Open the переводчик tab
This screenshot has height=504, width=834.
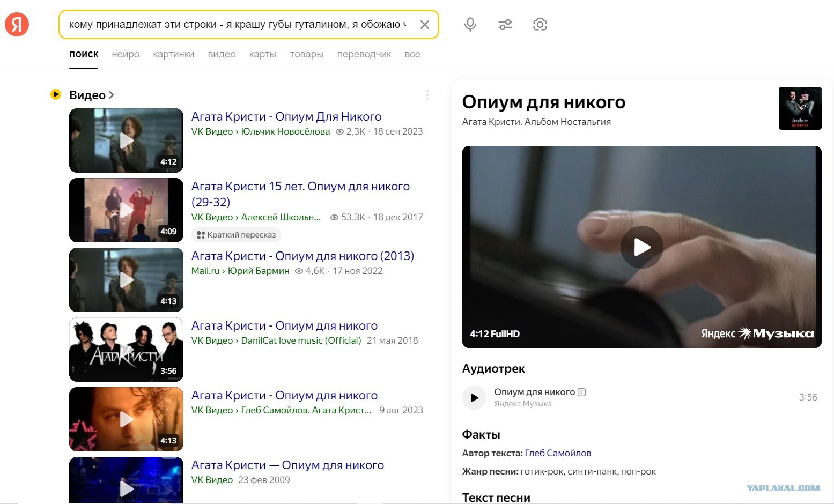[364, 54]
